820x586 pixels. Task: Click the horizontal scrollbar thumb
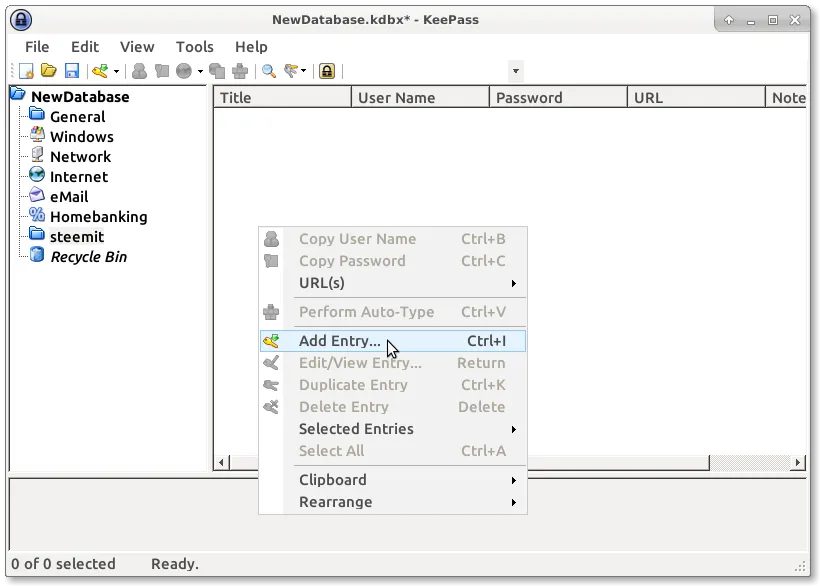618,463
